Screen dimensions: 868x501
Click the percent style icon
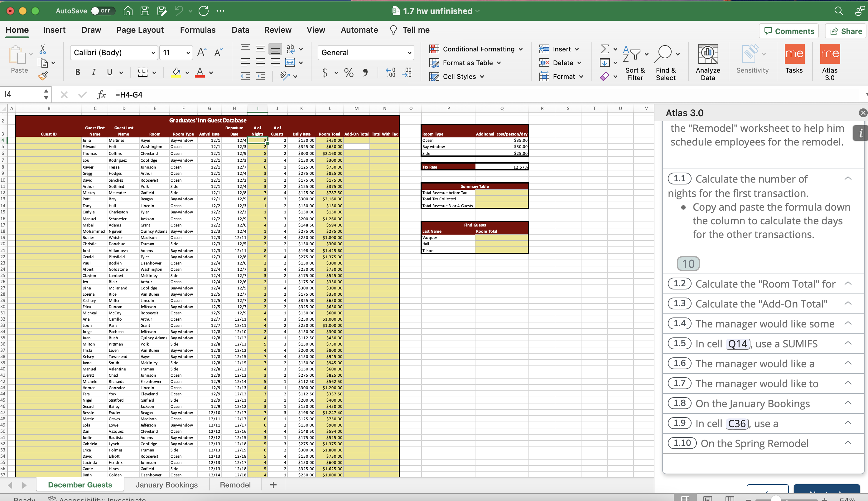tap(349, 73)
